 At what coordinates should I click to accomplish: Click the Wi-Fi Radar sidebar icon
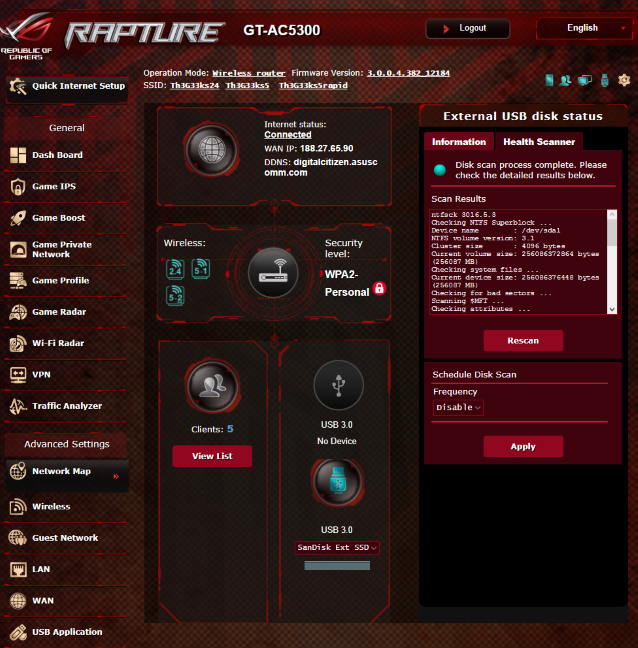[x=18, y=343]
